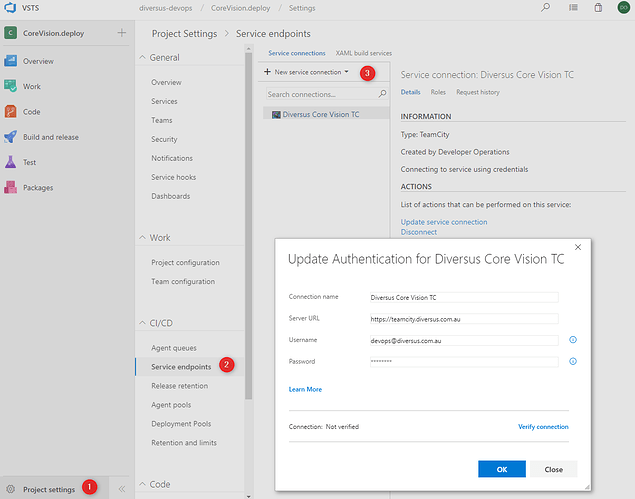Open Team configuration page
The height and width of the screenshot is (499, 635).
[x=183, y=281]
